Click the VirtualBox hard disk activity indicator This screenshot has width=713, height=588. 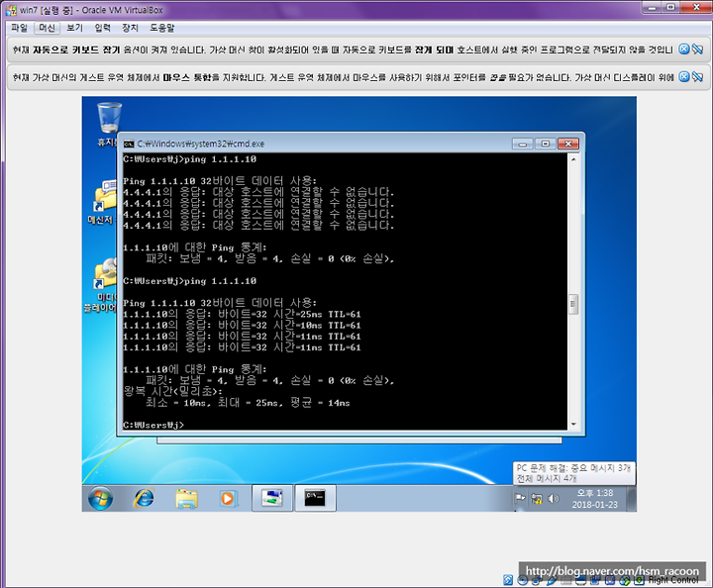pos(508,580)
